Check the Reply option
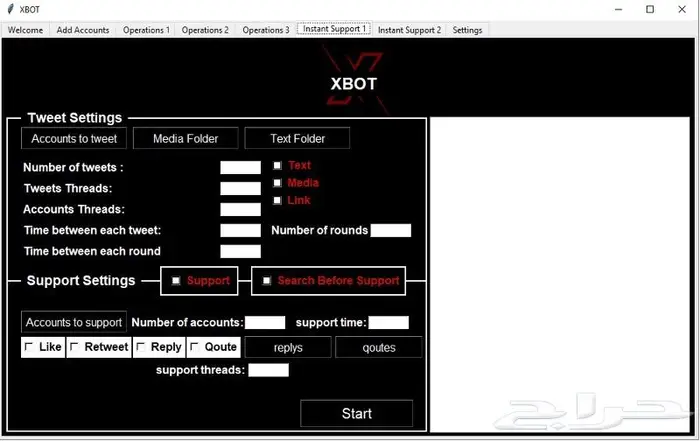Image resolution: width=700 pixels, height=441 pixels. tap(141, 347)
